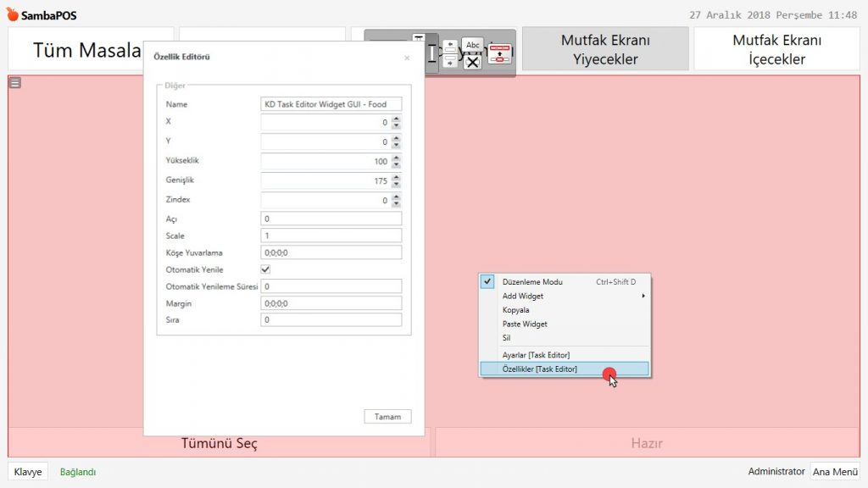Click the SambaPOS logo
This screenshot has width=868, height=488.
click(x=41, y=14)
